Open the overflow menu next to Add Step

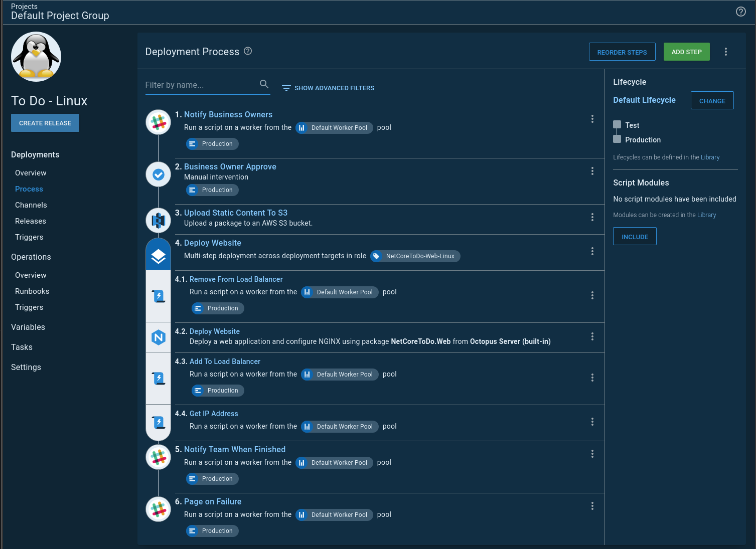(725, 52)
